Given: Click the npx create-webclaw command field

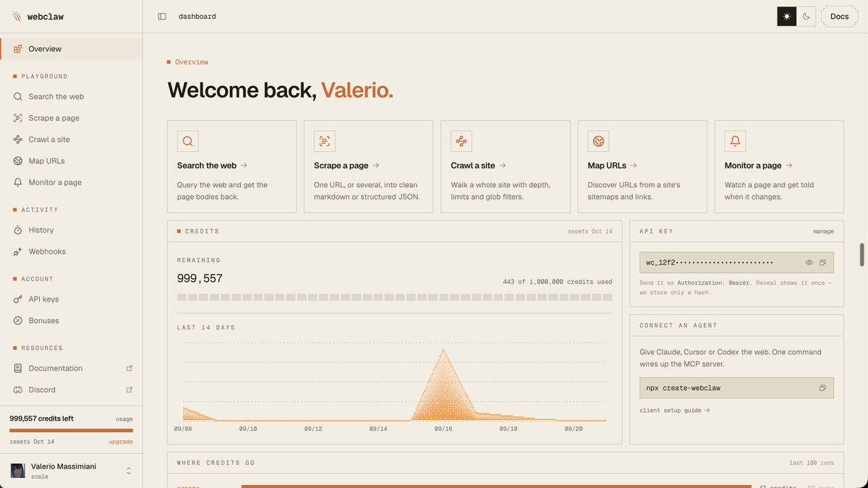Looking at the screenshot, I should tap(736, 388).
